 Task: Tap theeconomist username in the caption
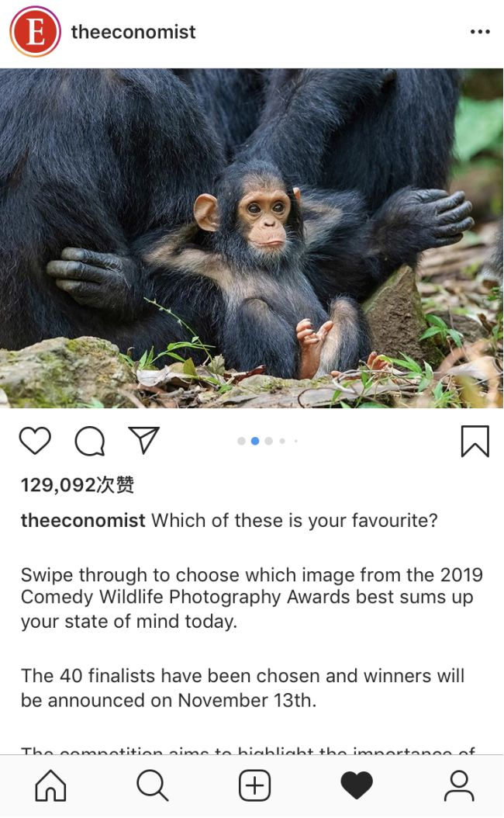tap(83, 520)
